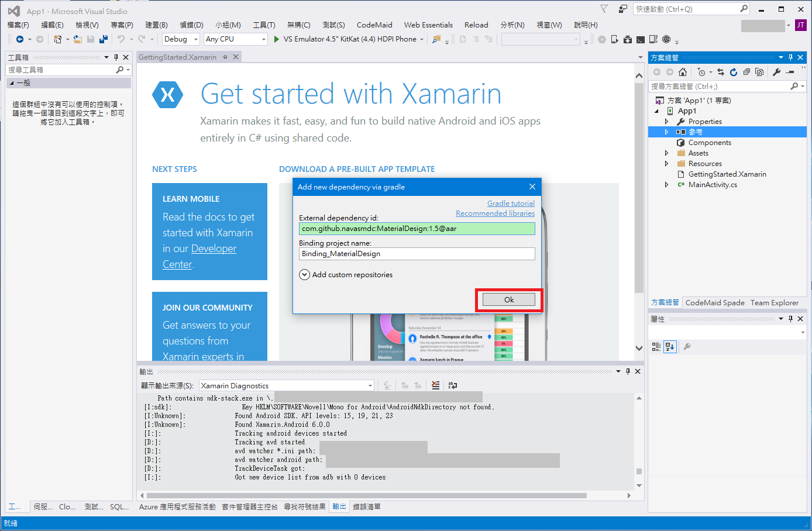This screenshot has width=812, height=531.
Task: Open the Android adb command prompt icon
Action: 641,39
